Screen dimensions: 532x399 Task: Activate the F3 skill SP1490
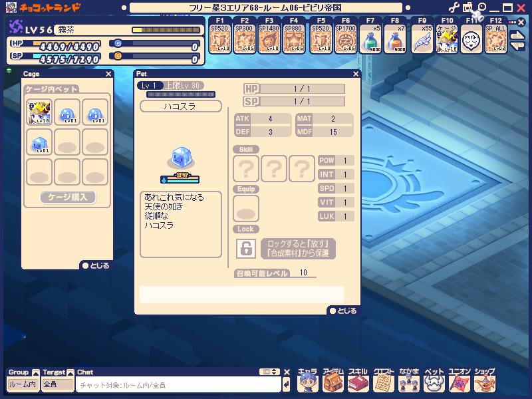pos(269,39)
